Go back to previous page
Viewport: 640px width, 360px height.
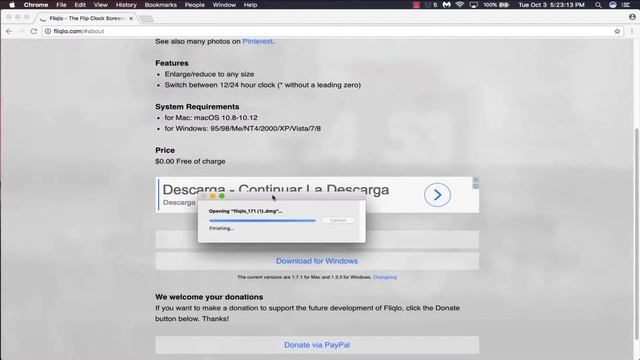tap(9, 31)
